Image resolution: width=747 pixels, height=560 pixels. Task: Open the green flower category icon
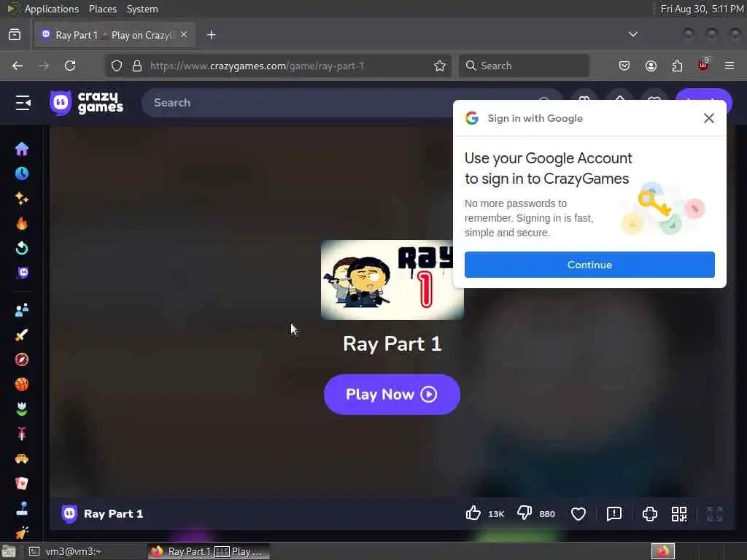click(22, 409)
